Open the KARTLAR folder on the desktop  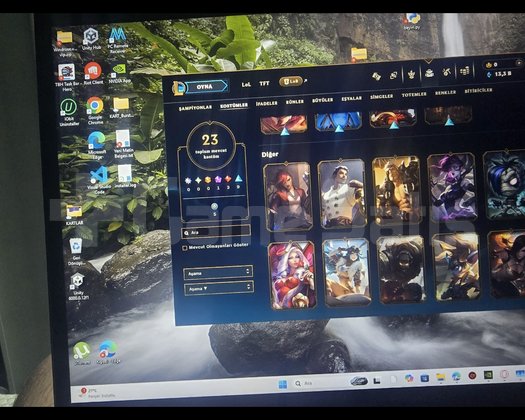pos(74,215)
